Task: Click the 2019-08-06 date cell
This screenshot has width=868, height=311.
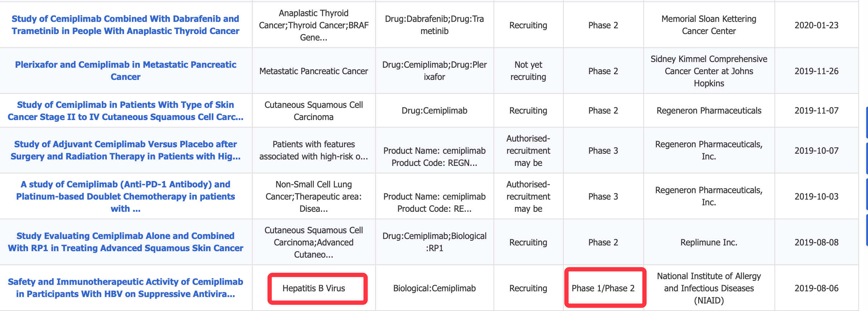Action: tap(816, 288)
